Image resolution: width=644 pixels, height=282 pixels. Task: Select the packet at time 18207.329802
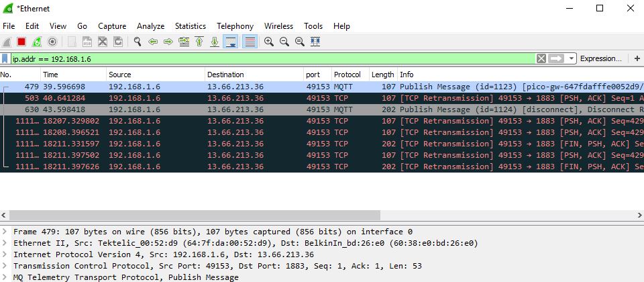click(322, 122)
